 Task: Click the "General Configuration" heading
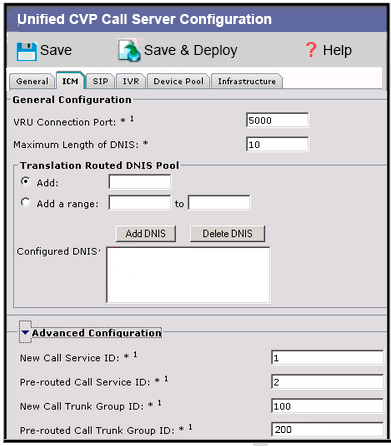72,100
